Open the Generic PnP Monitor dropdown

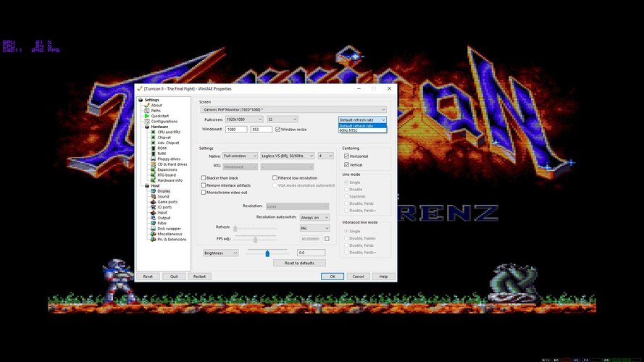pyautogui.click(x=293, y=109)
